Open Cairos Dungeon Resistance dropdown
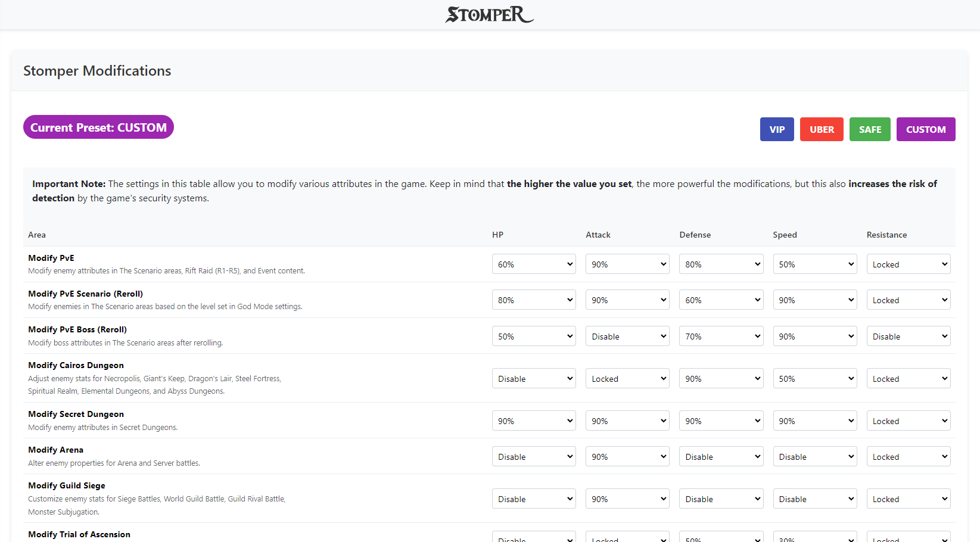Screen dimensions: 980x542 click(909, 378)
